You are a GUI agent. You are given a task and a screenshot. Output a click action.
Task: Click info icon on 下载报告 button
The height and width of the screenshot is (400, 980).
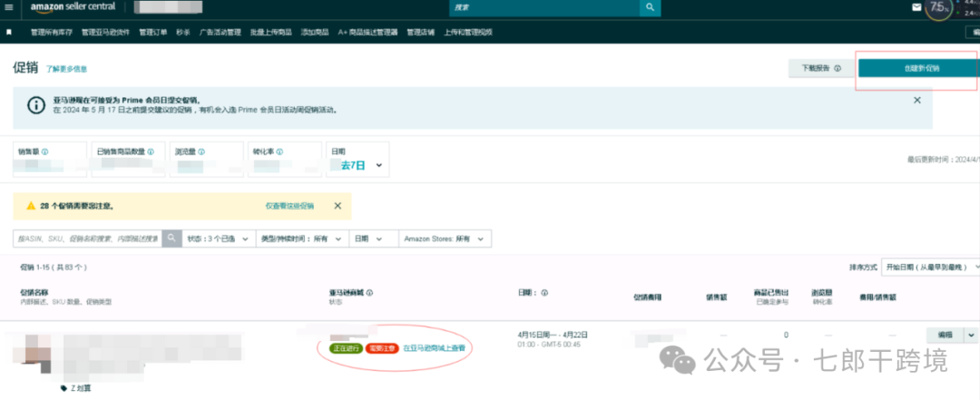pyautogui.click(x=838, y=69)
